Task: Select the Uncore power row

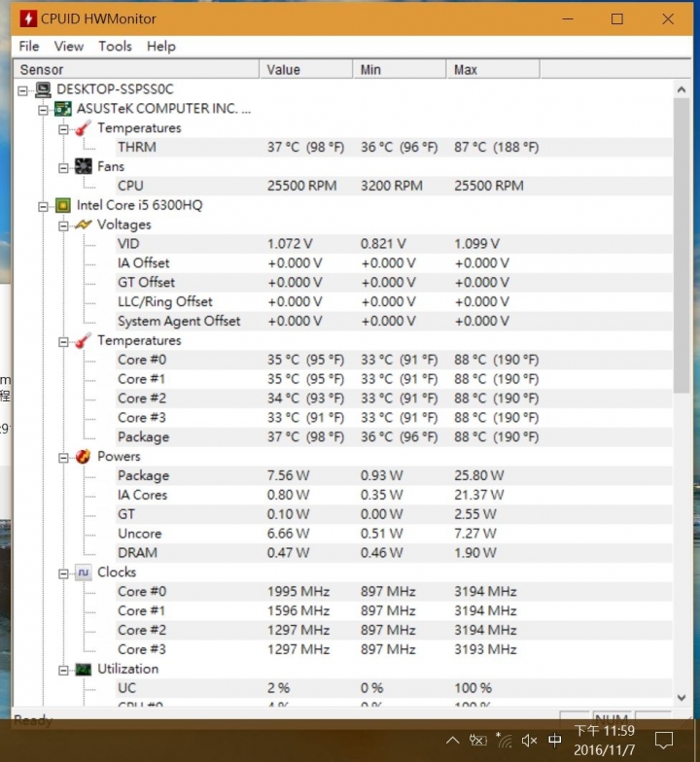Action: click(394, 534)
